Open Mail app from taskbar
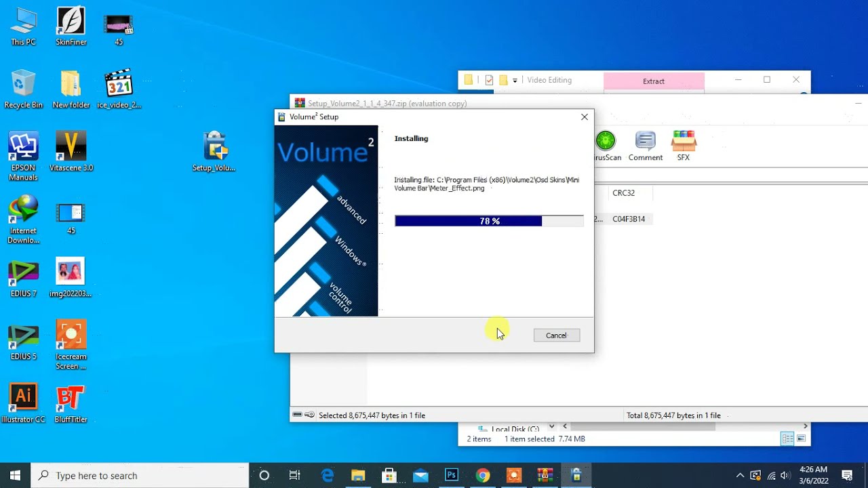868x488 pixels. coord(420,475)
